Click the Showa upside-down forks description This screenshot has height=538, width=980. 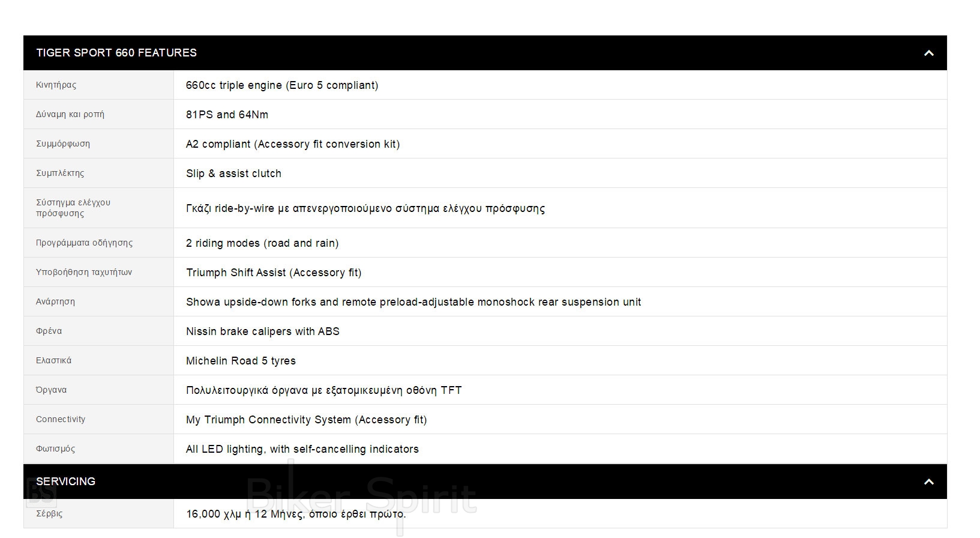pos(413,302)
